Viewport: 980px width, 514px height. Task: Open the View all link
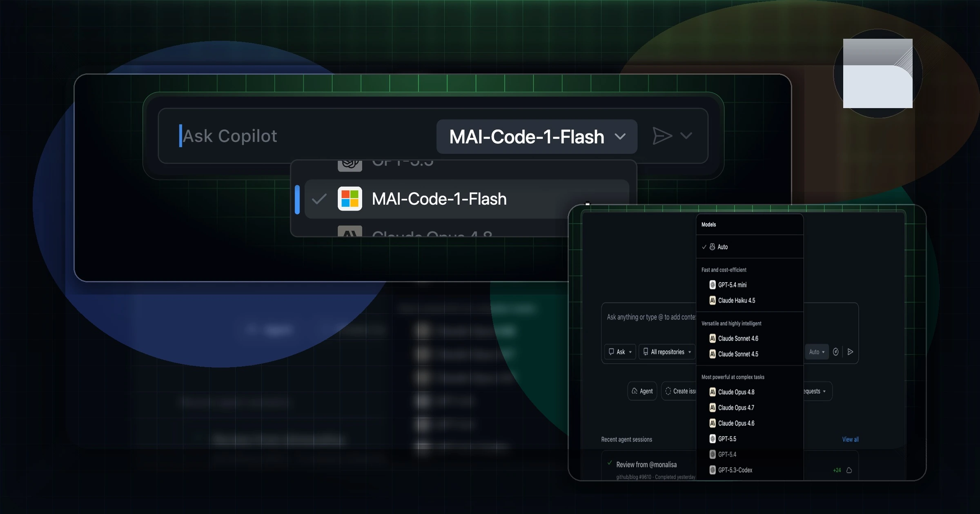point(850,439)
